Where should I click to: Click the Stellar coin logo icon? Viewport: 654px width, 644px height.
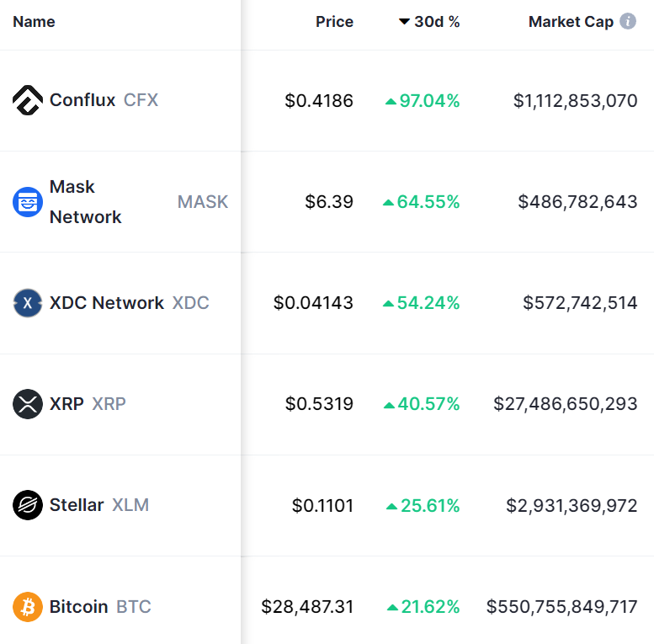(x=28, y=505)
